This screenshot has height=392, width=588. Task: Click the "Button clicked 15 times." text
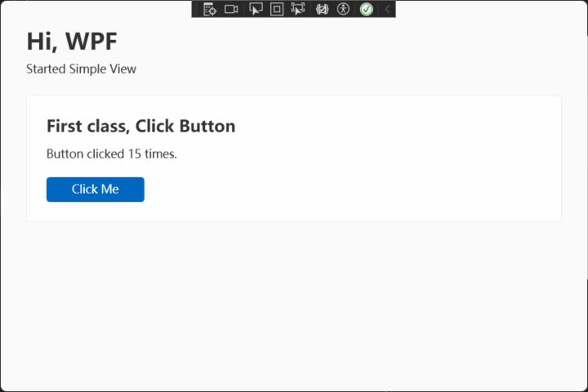click(x=112, y=154)
